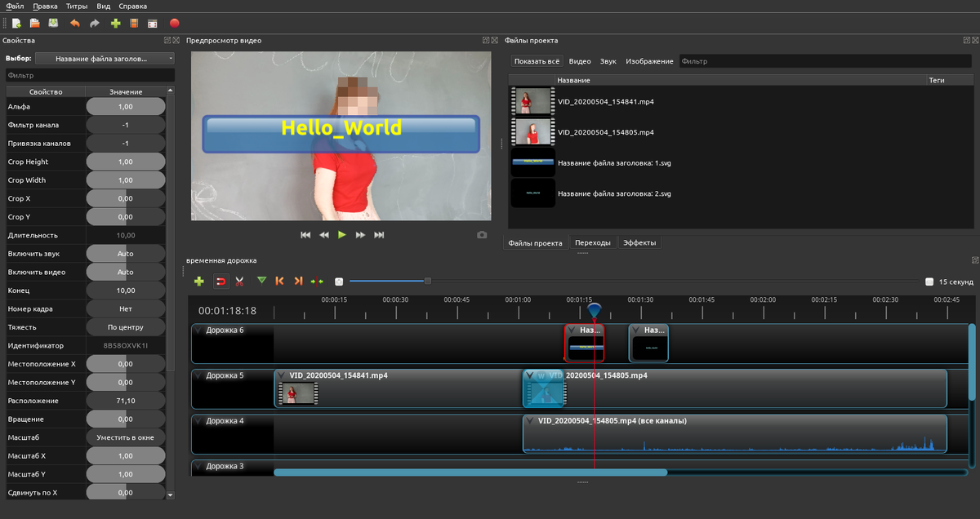
Task: Click the playhead marker on timeline ruler
Action: click(x=595, y=310)
